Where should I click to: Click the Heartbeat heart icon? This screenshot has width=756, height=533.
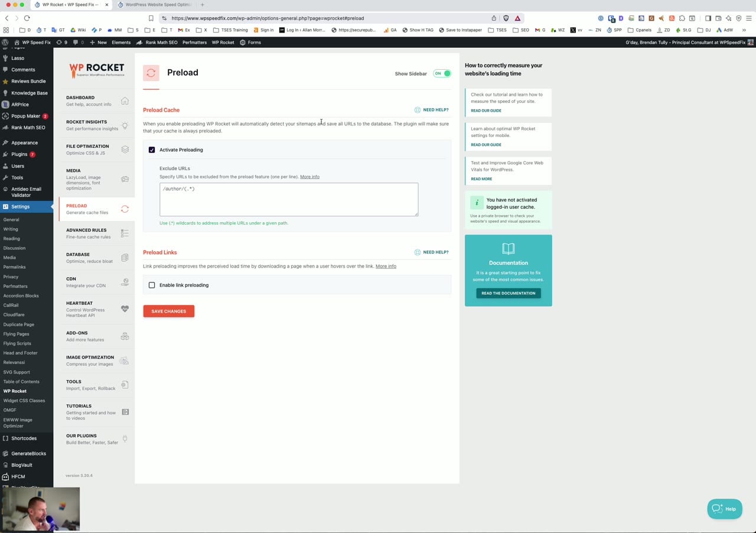pyautogui.click(x=125, y=309)
